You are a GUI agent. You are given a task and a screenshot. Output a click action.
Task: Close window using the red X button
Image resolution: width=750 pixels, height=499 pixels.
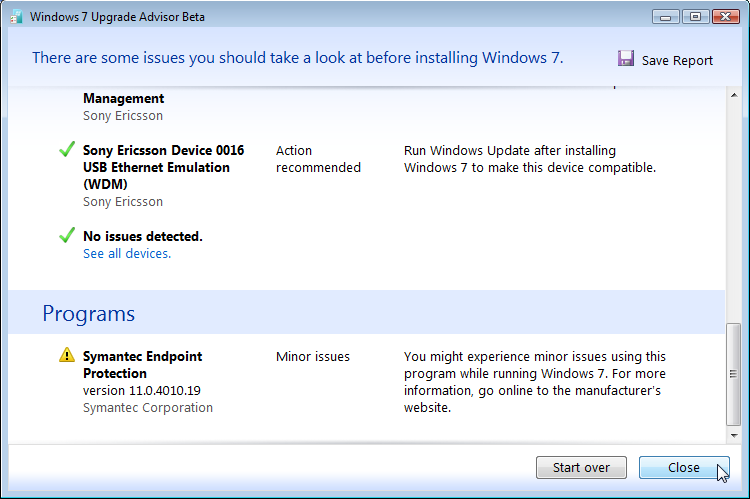click(x=726, y=17)
